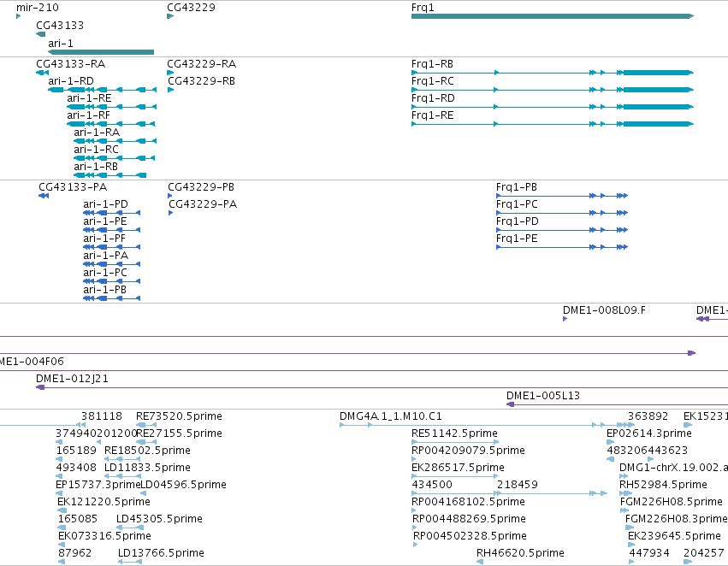
Task: Select the EK121220.5prime EST glyph
Action: tap(62, 510)
